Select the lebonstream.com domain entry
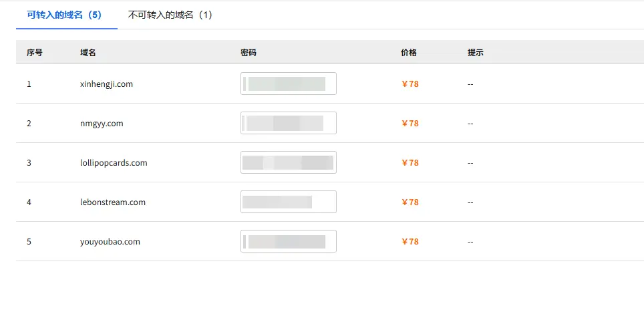This screenshot has height=322, width=644. pyautogui.click(x=112, y=202)
